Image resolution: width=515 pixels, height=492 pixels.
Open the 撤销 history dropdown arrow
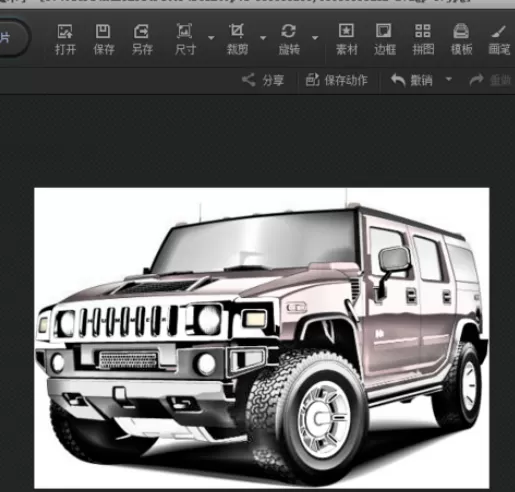coord(449,79)
